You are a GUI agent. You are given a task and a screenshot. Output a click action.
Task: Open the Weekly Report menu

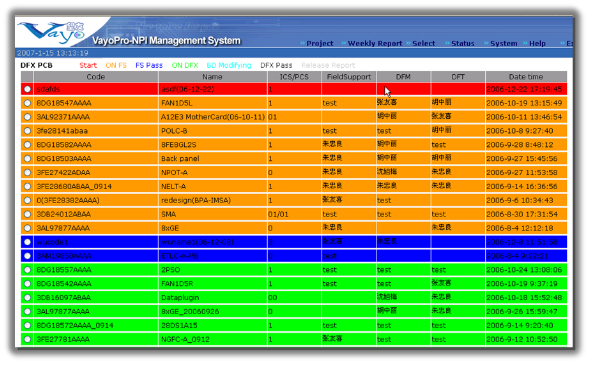tap(375, 43)
